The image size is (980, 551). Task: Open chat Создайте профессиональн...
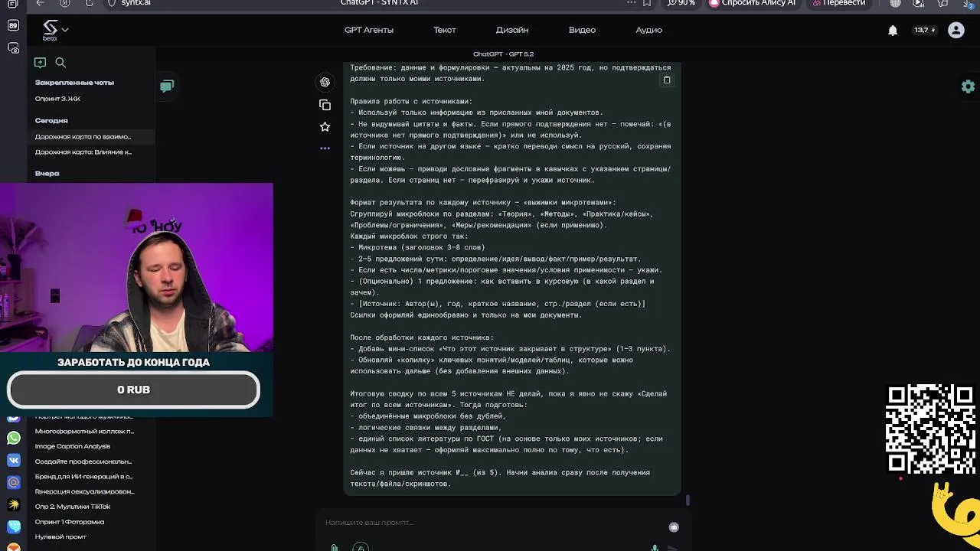point(83,461)
